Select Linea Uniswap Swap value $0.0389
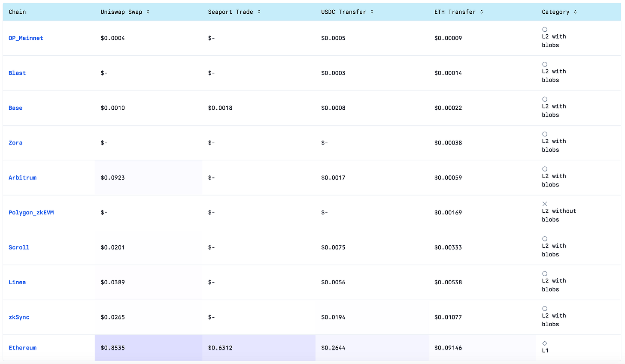The height and width of the screenshot is (364, 625). 113,282
